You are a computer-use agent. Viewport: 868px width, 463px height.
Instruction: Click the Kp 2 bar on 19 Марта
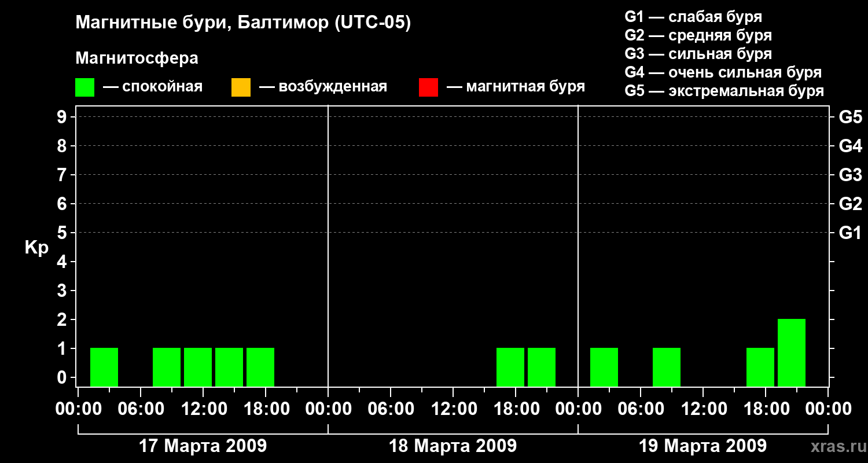point(792,352)
